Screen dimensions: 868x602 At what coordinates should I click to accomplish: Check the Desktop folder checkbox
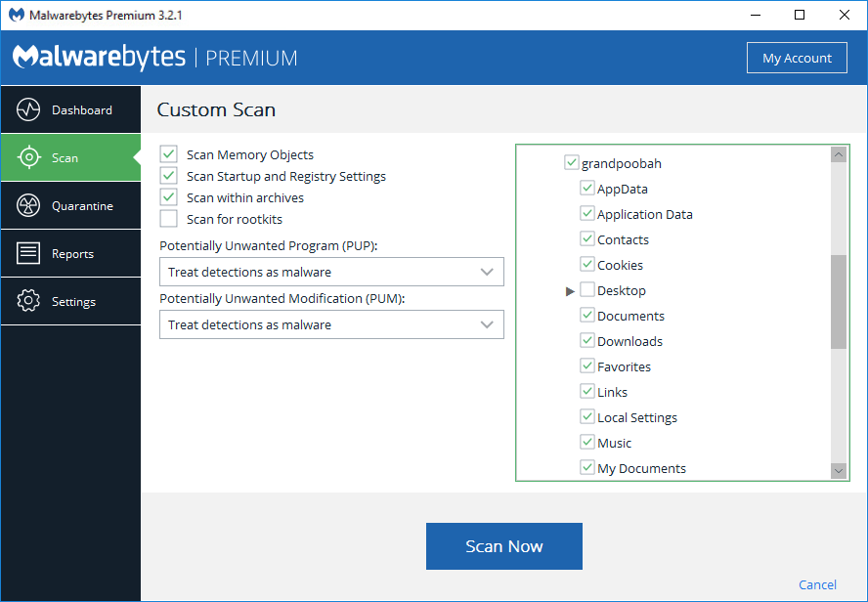tap(586, 290)
